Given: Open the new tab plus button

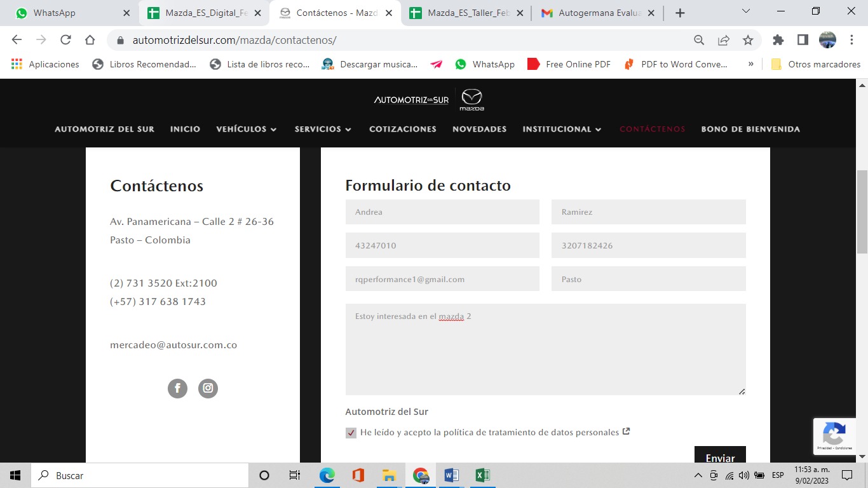Looking at the screenshot, I should tap(680, 13).
